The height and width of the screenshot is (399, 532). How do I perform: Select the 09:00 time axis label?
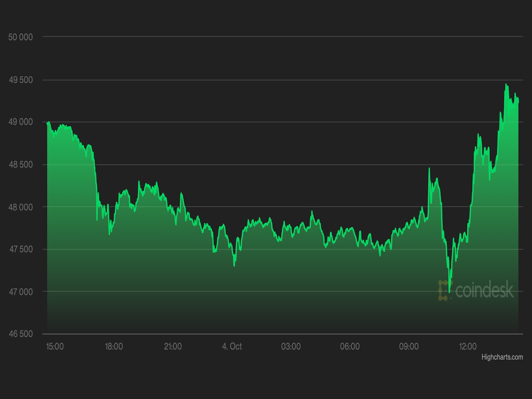[409, 347]
